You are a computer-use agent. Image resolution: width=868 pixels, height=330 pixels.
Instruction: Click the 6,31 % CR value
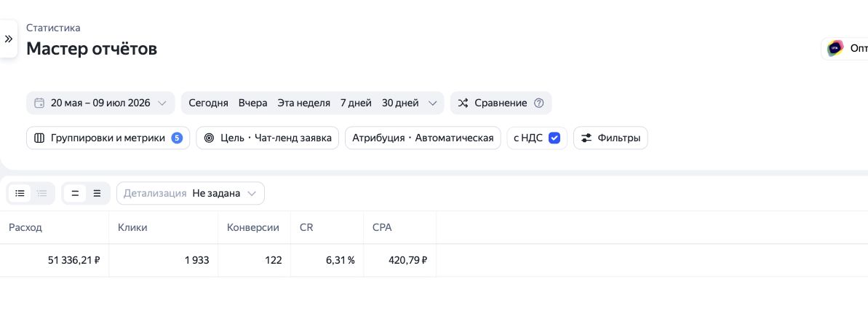pyautogui.click(x=341, y=260)
